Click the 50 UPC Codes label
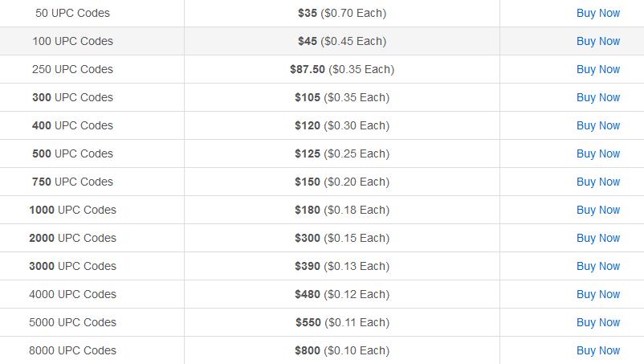This screenshot has width=644, height=364. click(x=73, y=13)
